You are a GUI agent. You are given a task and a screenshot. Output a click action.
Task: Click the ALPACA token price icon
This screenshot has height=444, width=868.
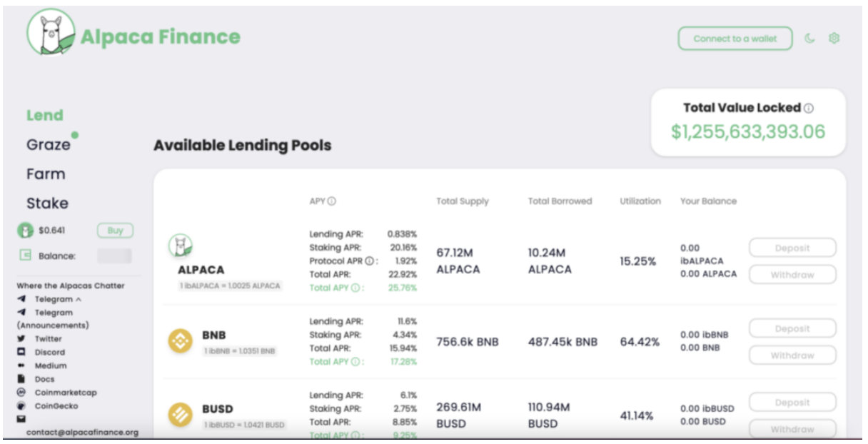click(26, 231)
